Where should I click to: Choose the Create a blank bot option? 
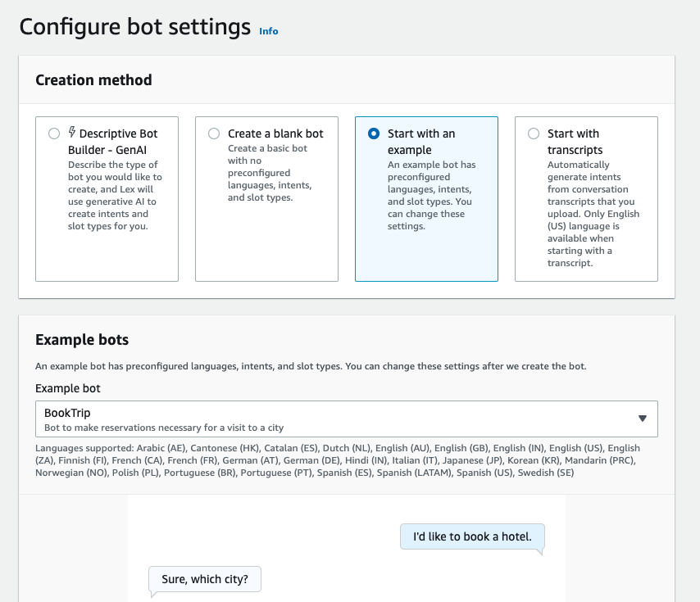(214, 134)
